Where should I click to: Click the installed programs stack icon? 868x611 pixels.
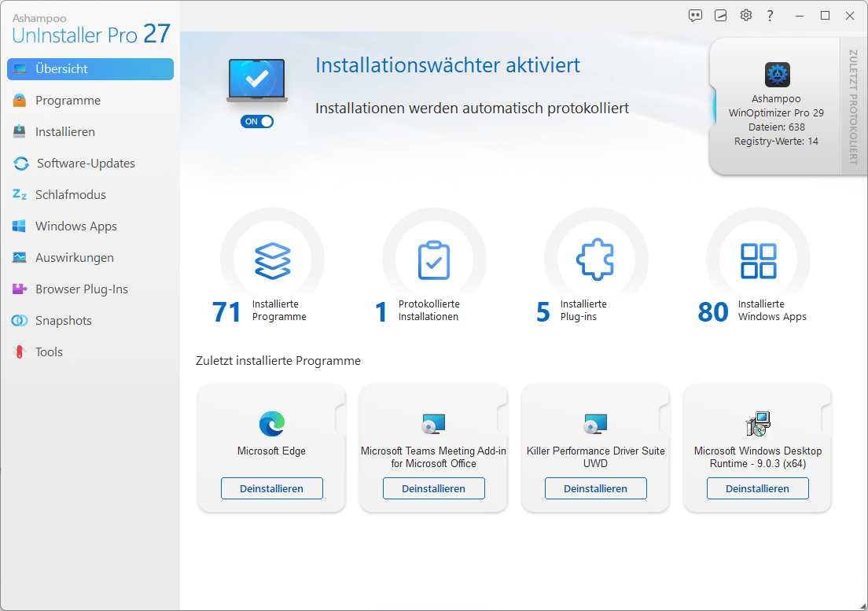(272, 260)
